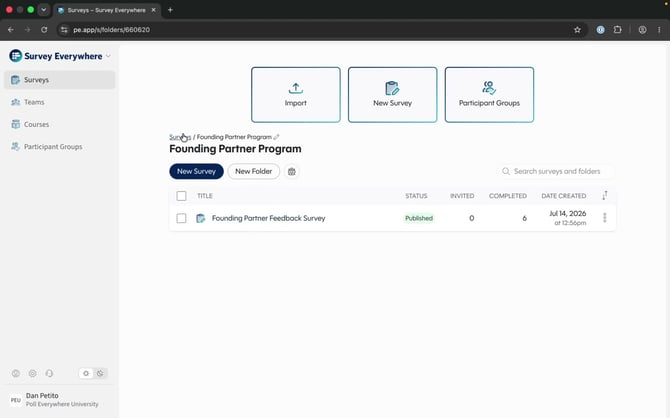Toggle the sort order icon in table header
The height and width of the screenshot is (418, 670).
pyautogui.click(x=605, y=195)
